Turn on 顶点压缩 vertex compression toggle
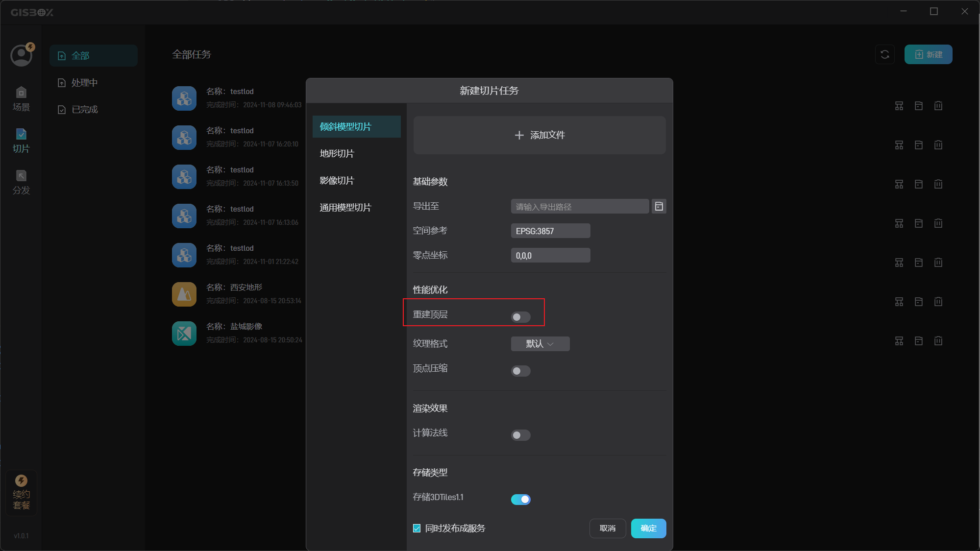980x551 pixels. coord(520,371)
